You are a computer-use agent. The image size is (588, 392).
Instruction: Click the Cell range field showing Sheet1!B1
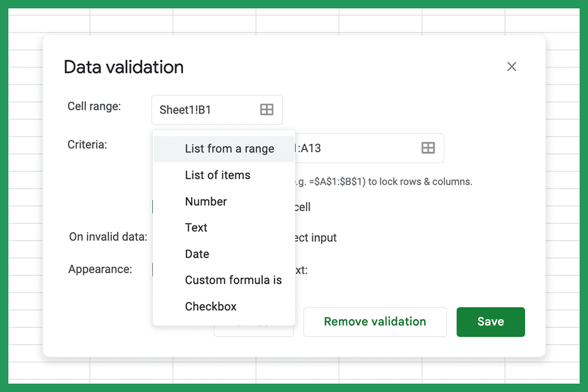[x=206, y=109]
